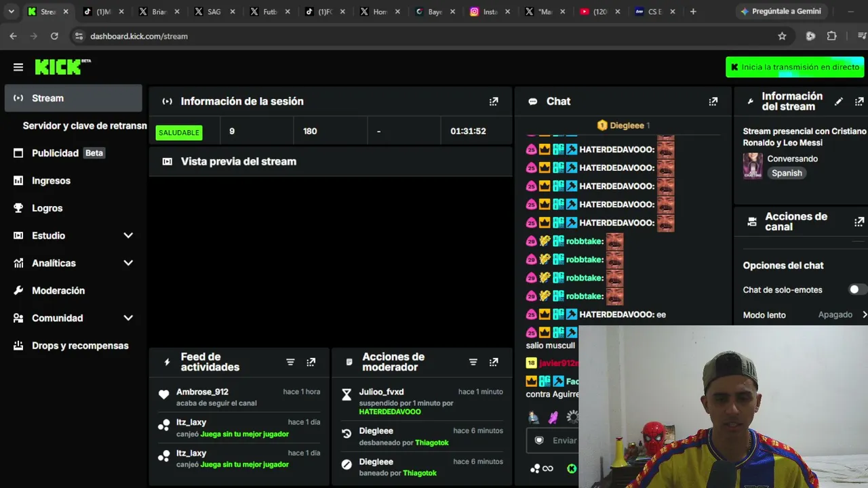Screen dimensions: 868x488
Task: Click Pregúntale a Gemini button
Action: point(781,12)
